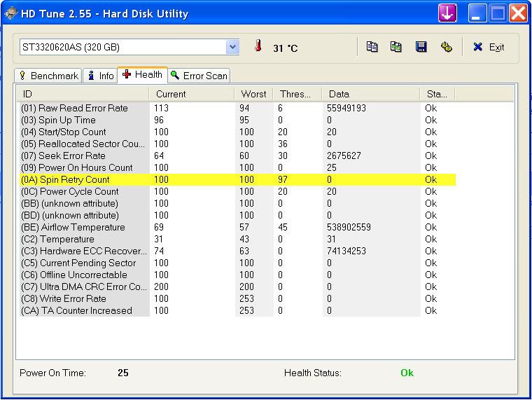Select the (C3) Hardware ECC Recovered row

point(237,251)
